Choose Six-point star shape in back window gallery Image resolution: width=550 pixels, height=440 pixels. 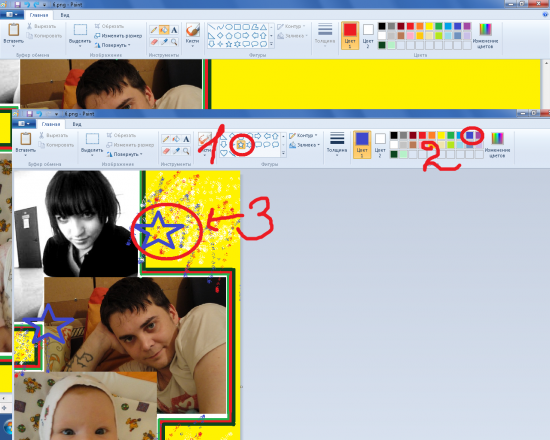pos(237,44)
